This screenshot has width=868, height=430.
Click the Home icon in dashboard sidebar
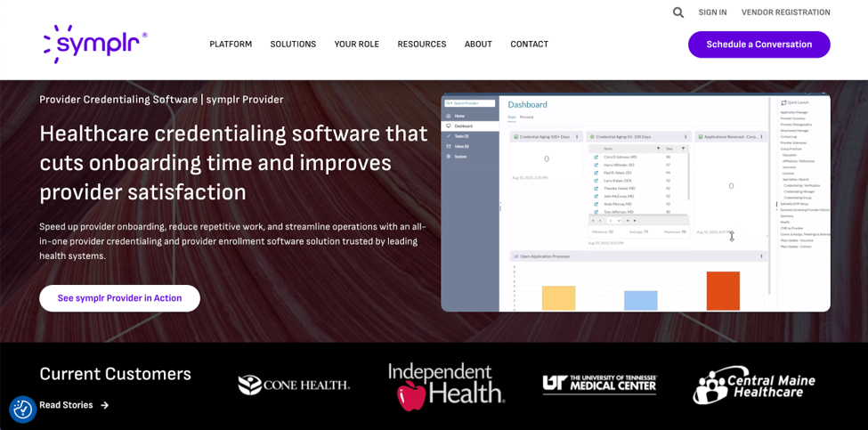(x=450, y=117)
